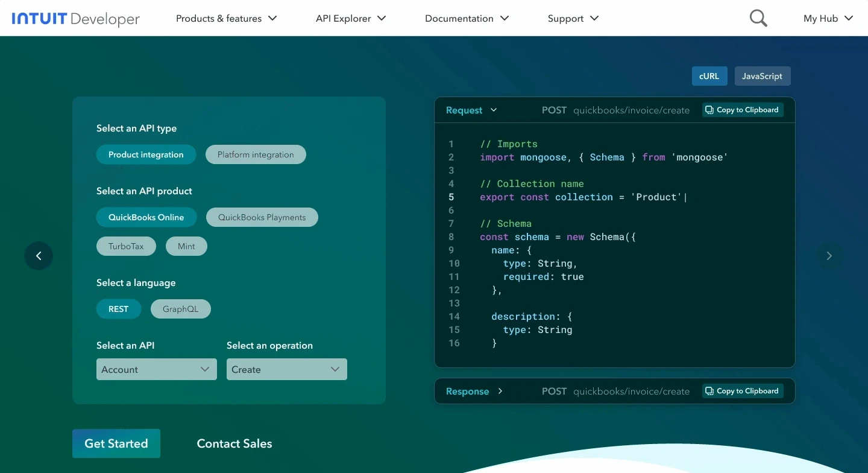Click "const schema = new Schema({" line
868x473 pixels.
558,237
